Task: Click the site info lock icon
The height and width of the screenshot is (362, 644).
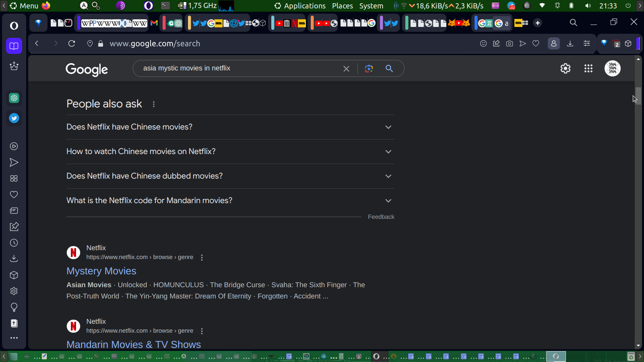Action: [x=101, y=43]
